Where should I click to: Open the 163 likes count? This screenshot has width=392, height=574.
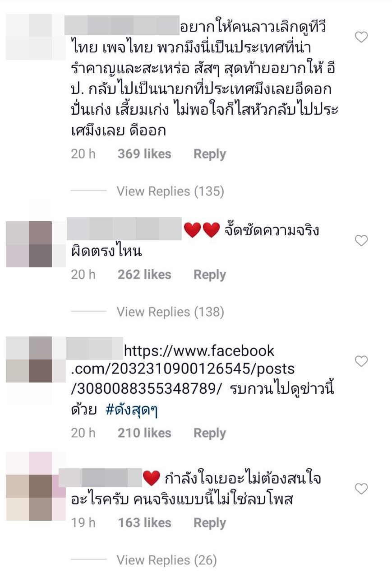[144, 523]
